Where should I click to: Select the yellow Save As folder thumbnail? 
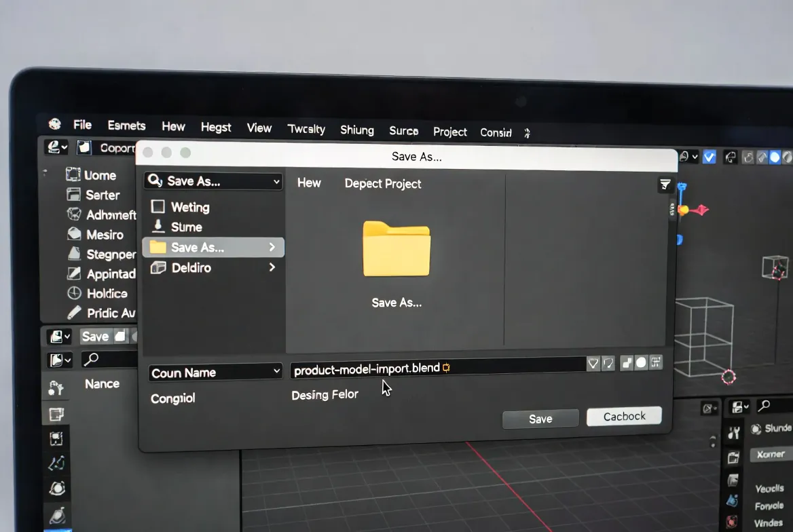[396, 249]
